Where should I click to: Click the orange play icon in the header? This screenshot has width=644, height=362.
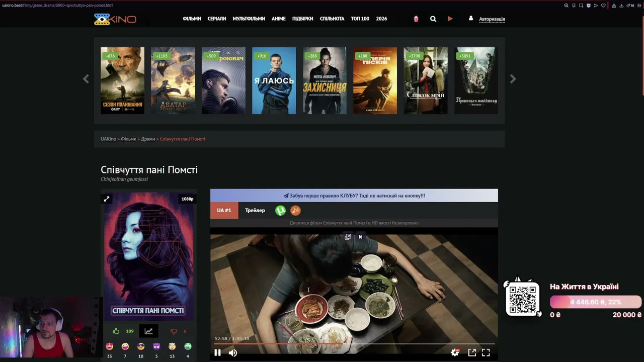click(x=450, y=19)
